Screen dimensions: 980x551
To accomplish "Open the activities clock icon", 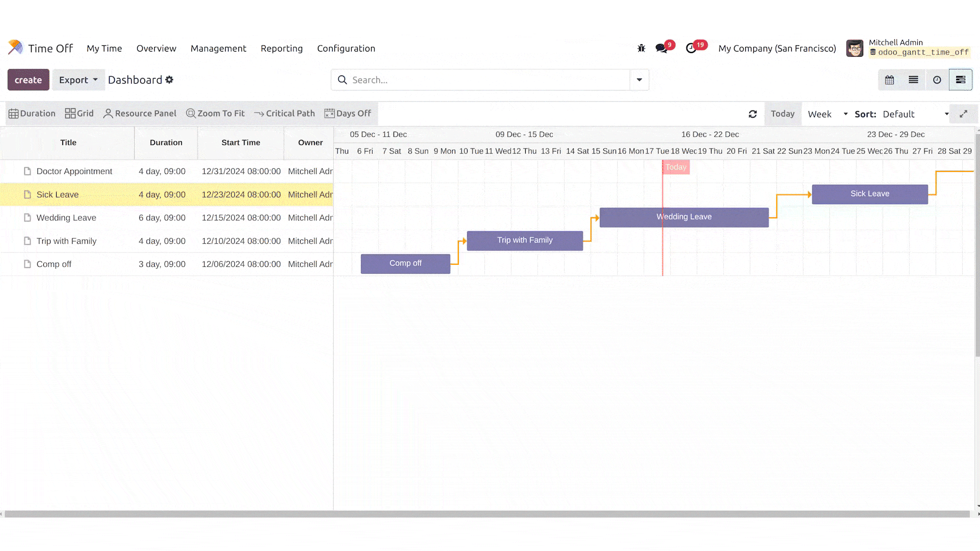I will [x=691, y=48].
